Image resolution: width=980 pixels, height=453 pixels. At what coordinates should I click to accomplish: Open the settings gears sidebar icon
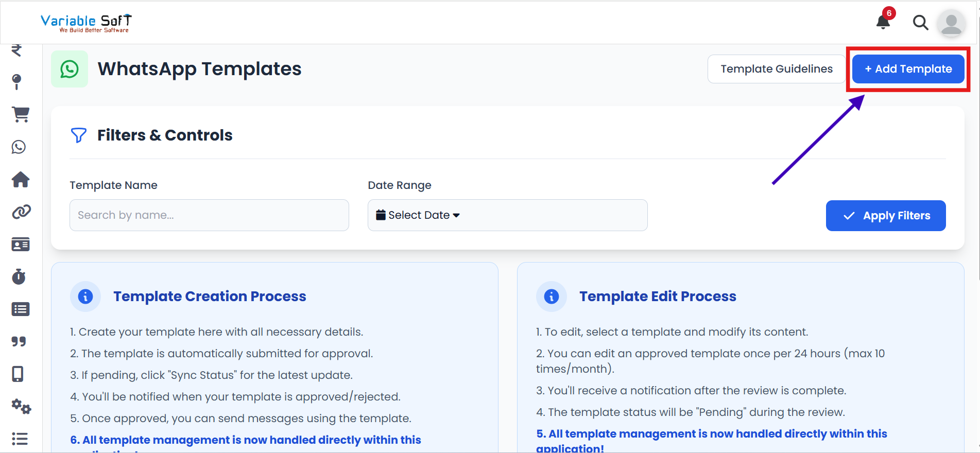tap(21, 406)
